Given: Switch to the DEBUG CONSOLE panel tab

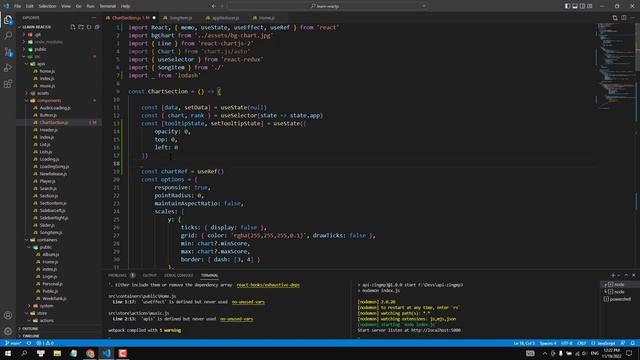Looking at the screenshot, I should click(x=179, y=276).
